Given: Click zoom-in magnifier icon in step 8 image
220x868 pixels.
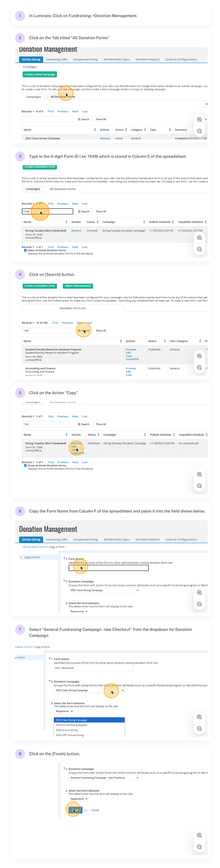Looking at the screenshot, I should pos(199,835).
